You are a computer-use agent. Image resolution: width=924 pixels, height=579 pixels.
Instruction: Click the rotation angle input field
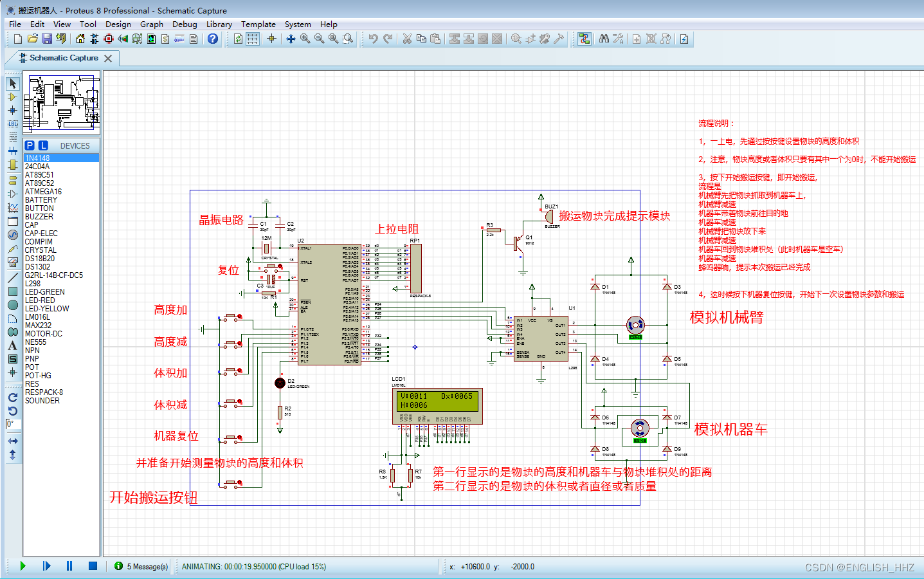click(x=14, y=424)
